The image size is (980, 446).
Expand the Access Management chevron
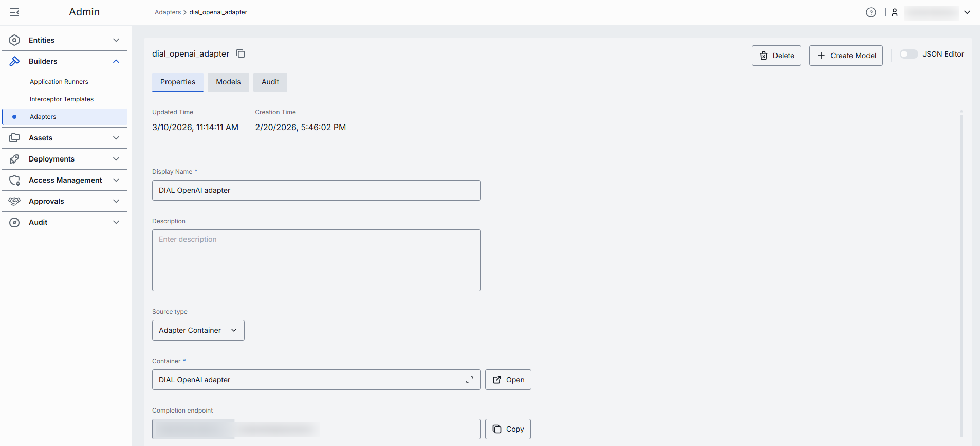(116, 180)
